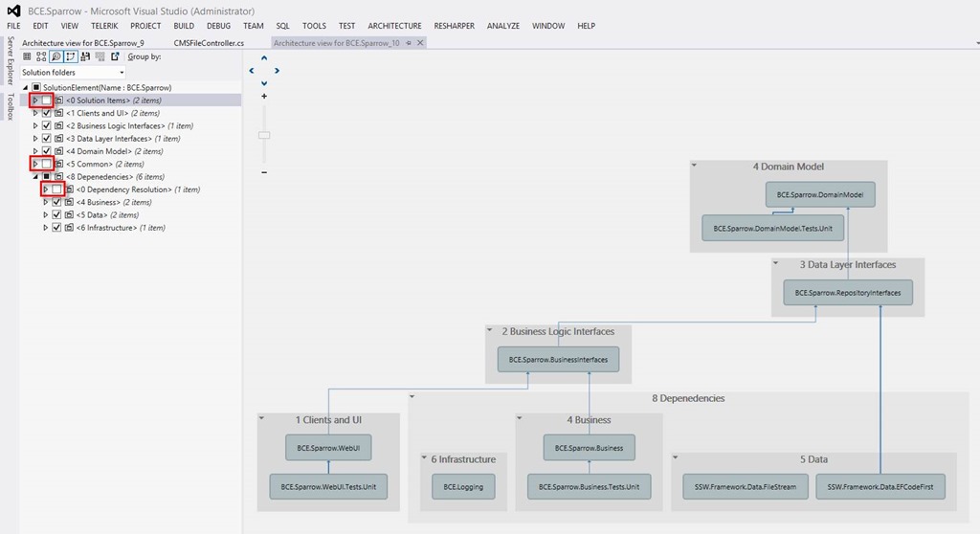Close the Architecture view BCE.Sparrow_10 tab

[x=420, y=42]
